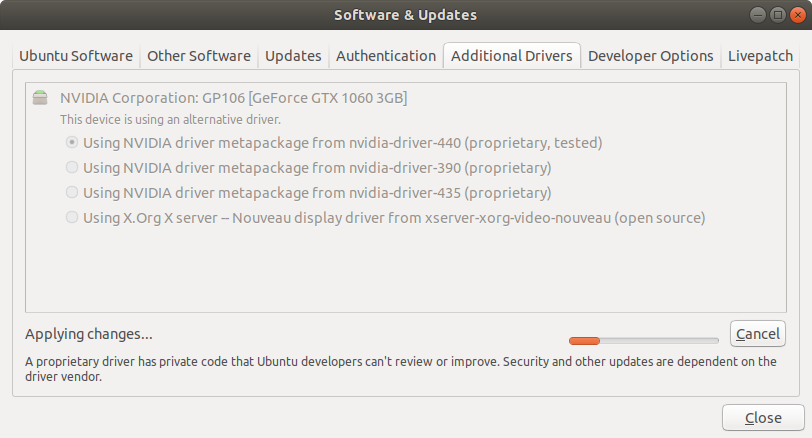The image size is (812, 438).
Task: Cancel applying driver changes
Action: click(758, 334)
